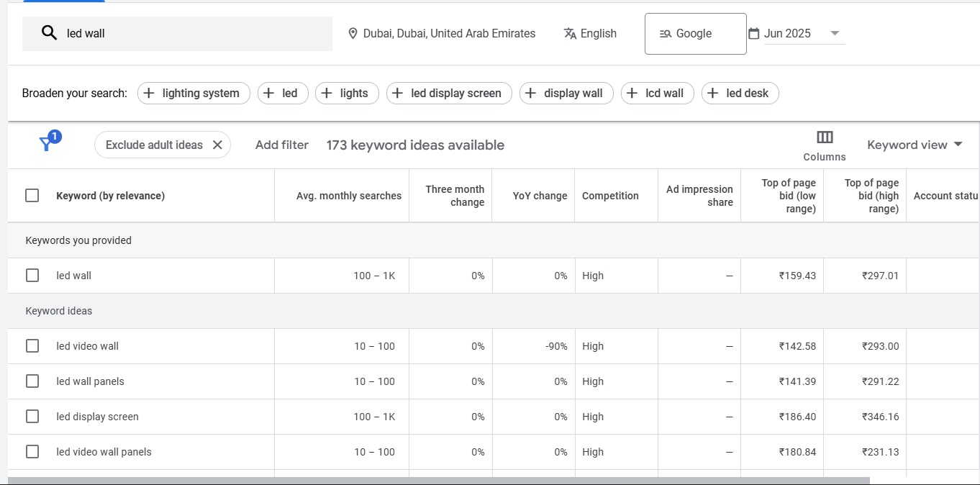The height and width of the screenshot is (485, 980).
Task: Sort by Three month change column
Action: [x=455, y=196]
